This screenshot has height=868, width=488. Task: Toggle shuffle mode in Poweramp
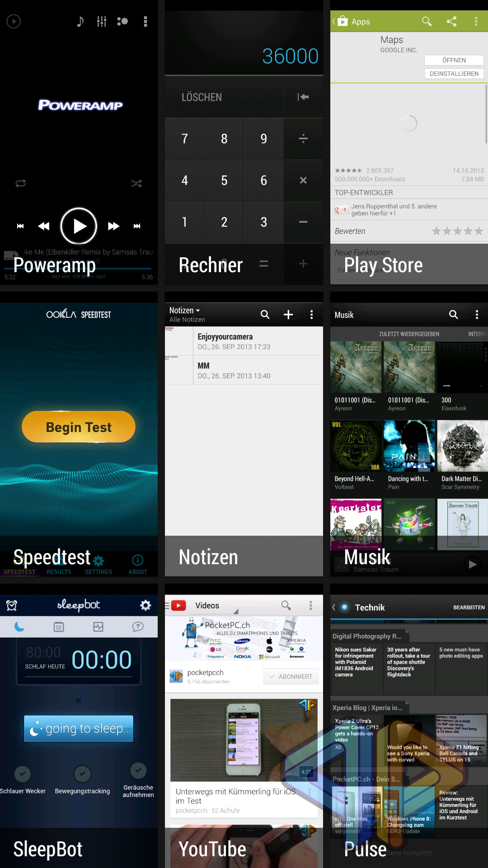click(136, 183)
